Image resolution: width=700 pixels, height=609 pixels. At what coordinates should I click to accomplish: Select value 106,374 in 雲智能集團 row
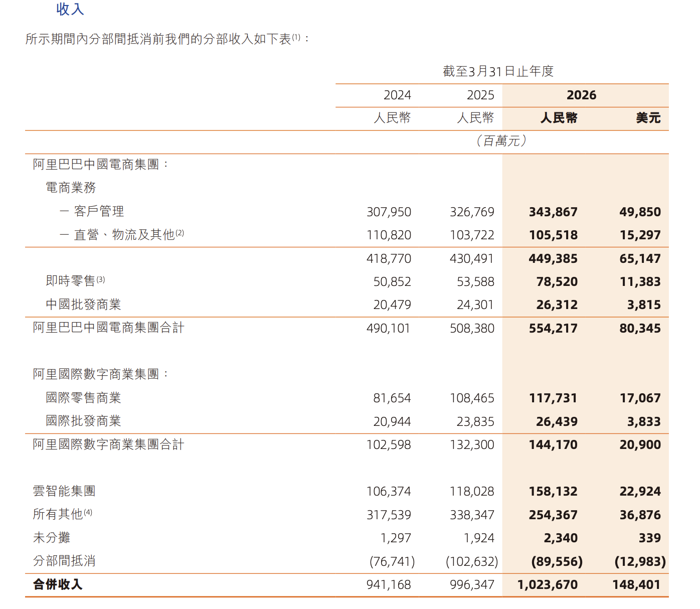click(389, 492)
